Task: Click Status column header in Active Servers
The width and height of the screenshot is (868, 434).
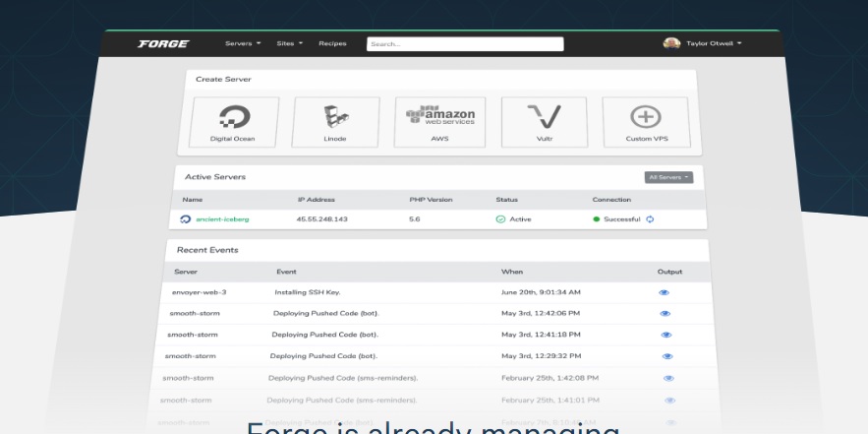Action: pos(506,200)
